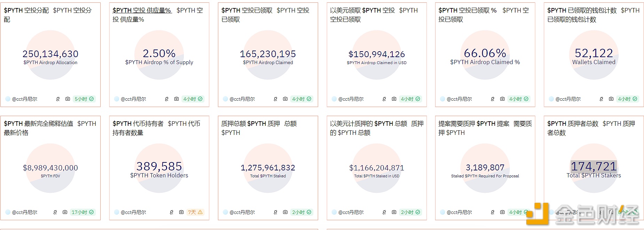
Task: Click query icon on Airdrop % of Supply card
Action: tap(167, 99)
